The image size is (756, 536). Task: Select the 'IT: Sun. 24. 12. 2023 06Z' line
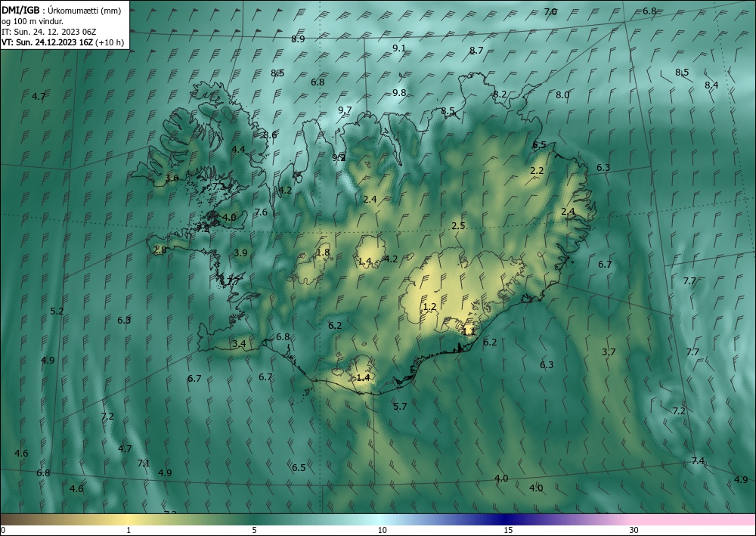point(48,32)
